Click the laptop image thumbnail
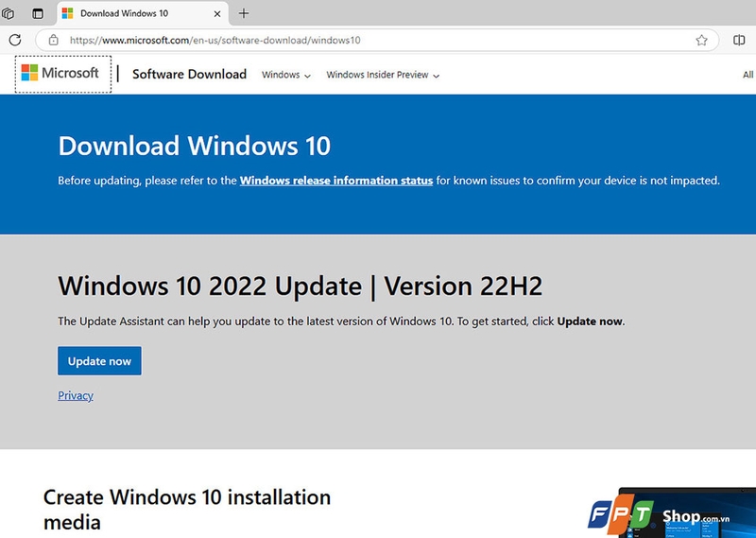Image resolution: width=756 pixels, height=538 pixels. click(687, 512)
